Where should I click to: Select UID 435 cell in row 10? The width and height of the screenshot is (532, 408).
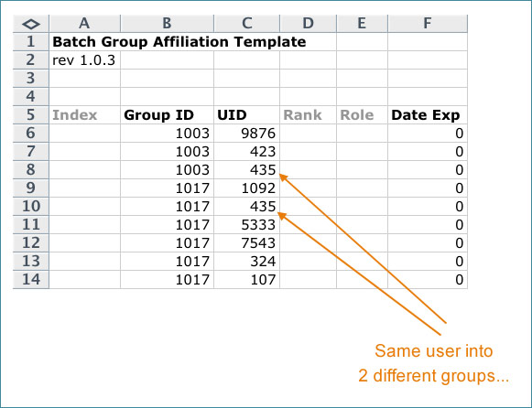click(x=246, y=207)
